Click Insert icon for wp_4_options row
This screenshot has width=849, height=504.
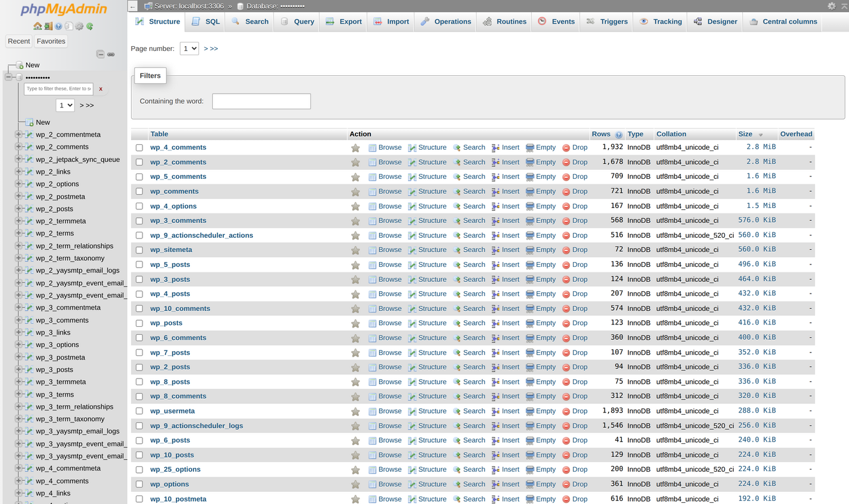[x=495, y=206]
